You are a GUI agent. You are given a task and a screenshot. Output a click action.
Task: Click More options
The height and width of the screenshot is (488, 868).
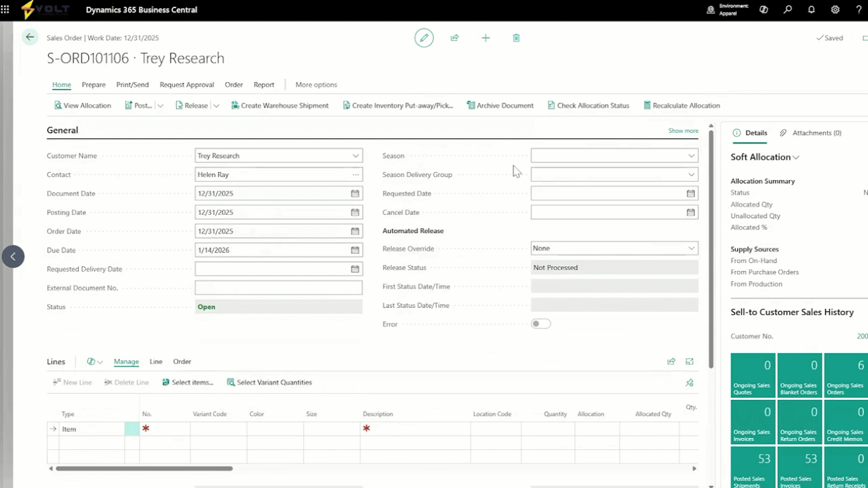click(316, 85)
